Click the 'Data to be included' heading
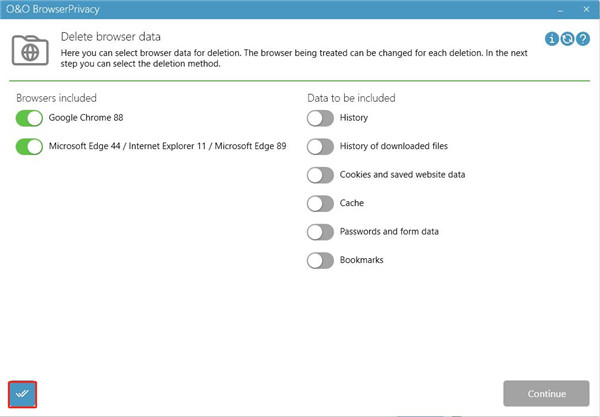This screenshot has width=600, height=417. (351, 98)
